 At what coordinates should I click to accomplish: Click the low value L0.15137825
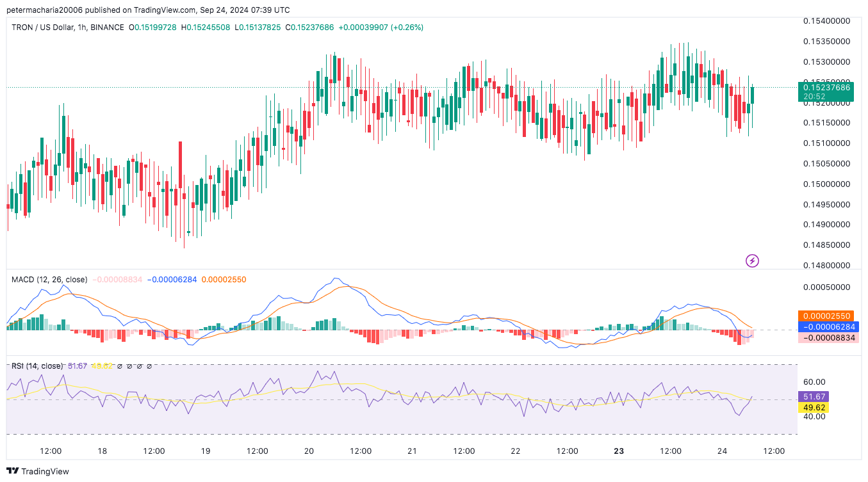click(258, 28)
